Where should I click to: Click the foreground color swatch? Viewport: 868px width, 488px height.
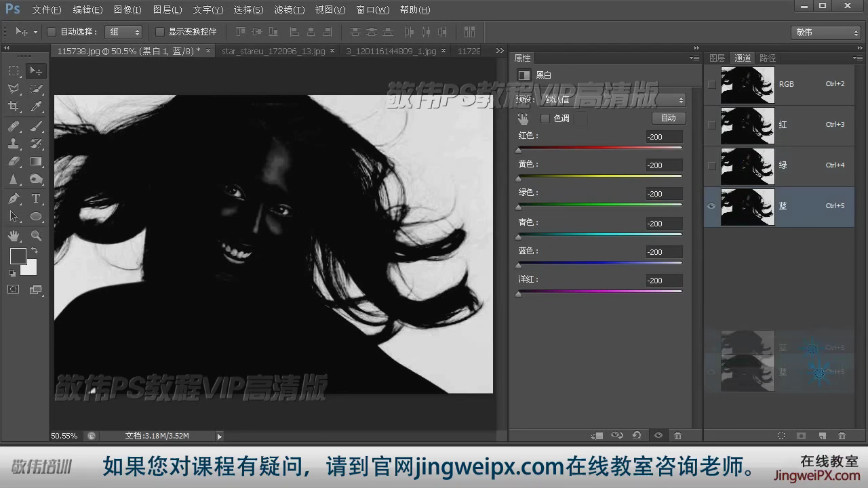[x=18, y=256]
